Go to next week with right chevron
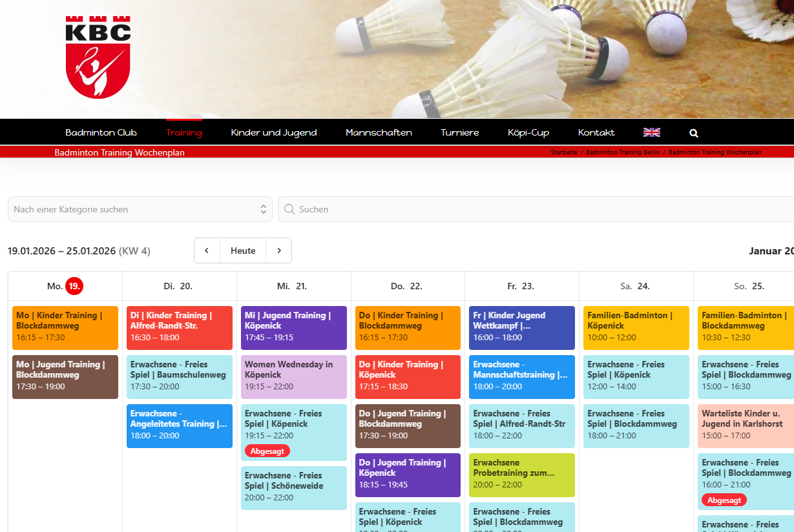794x532 pixels. 279,251
